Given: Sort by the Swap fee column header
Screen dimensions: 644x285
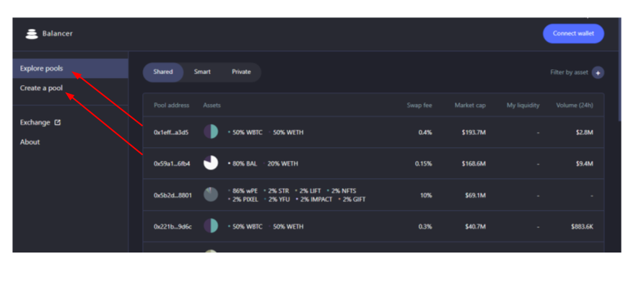Looking at the screenshot, I should coord(419,105).
